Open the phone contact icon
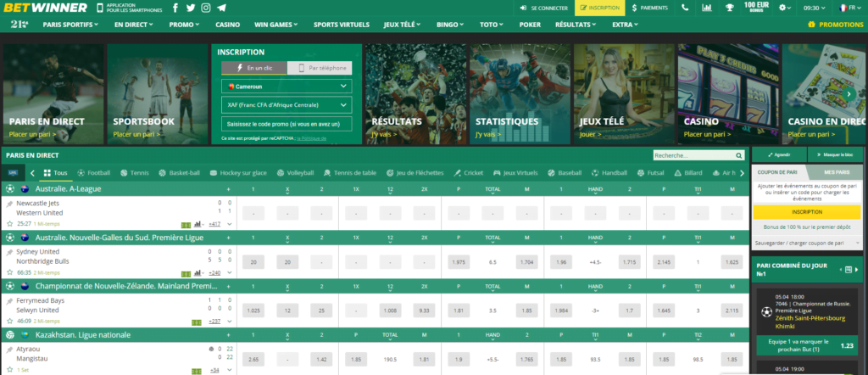868x375 pixels. [685, 8]
